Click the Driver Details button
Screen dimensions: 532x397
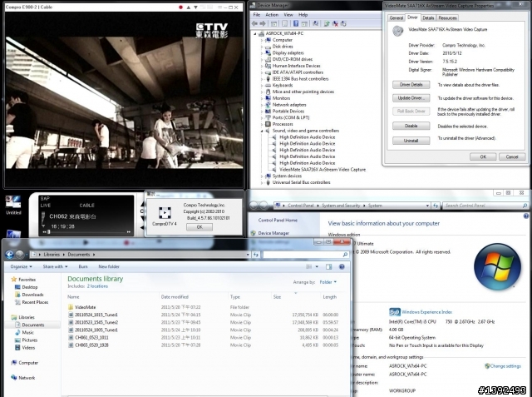411,85
